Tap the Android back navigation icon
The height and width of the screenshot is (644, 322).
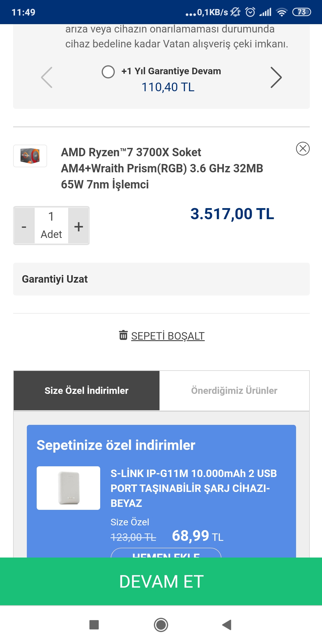pos(227,625)
